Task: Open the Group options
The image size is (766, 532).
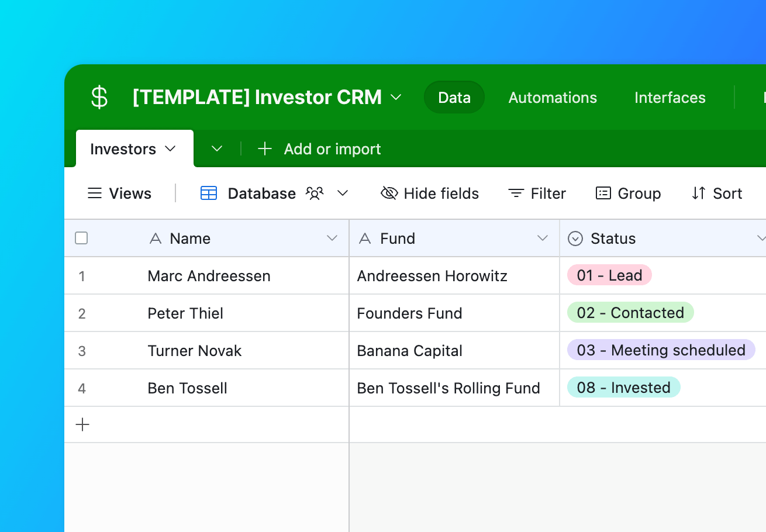Action: coord(628,194)
